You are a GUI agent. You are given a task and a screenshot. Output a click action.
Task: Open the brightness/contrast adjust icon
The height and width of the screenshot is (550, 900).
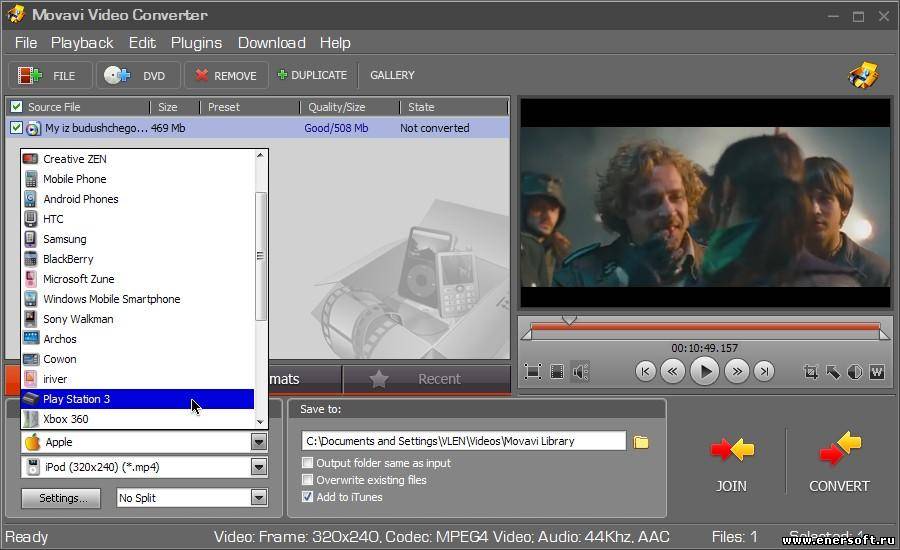pyautogui.click(x=855, y=372)
